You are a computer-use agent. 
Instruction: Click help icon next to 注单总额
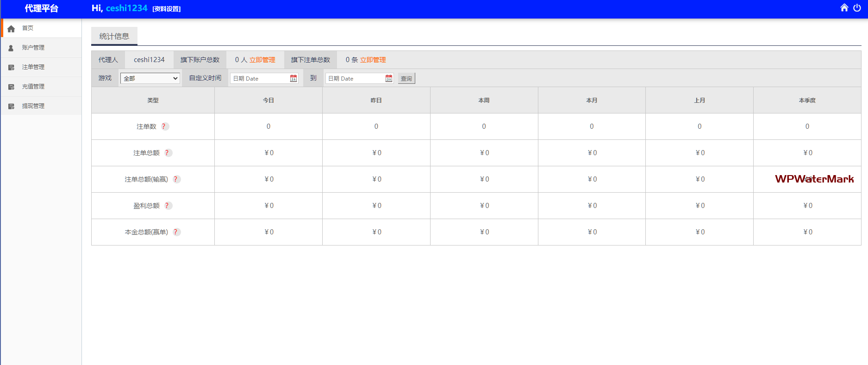(x=167, y=153)
